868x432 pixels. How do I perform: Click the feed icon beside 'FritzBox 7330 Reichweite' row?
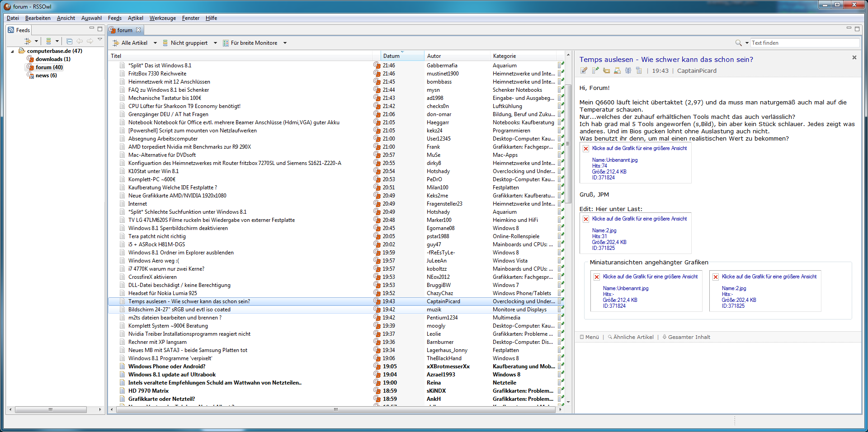377,74
